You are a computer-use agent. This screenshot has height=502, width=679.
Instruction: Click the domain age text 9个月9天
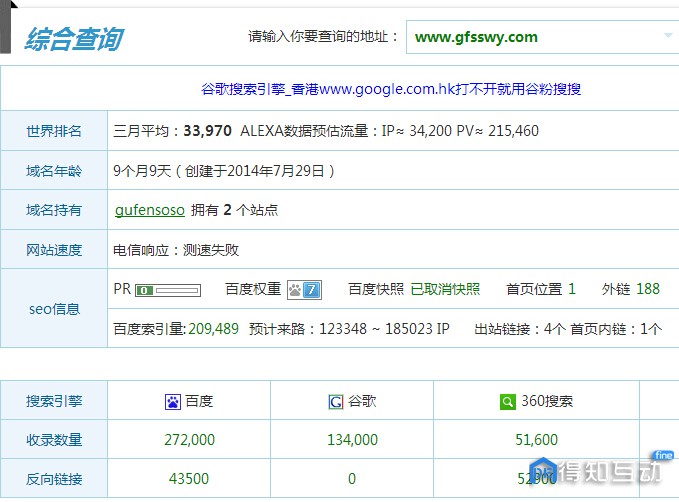click(x=142, y=171)
